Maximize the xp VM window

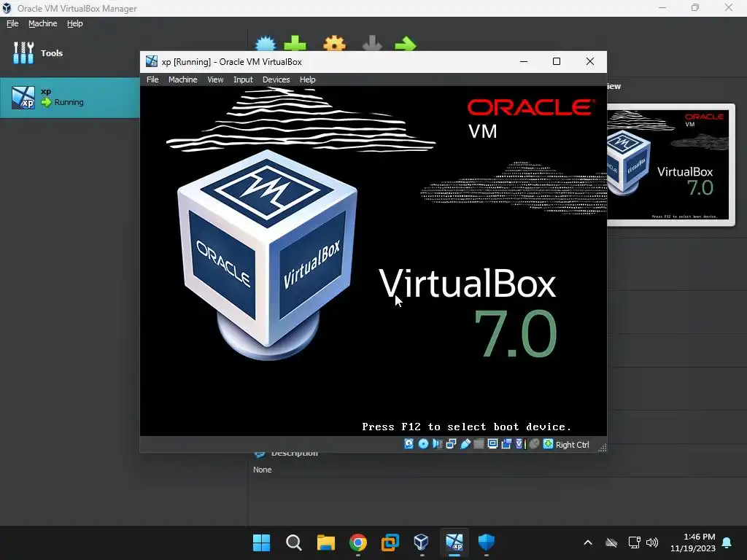tap(557, 61)
